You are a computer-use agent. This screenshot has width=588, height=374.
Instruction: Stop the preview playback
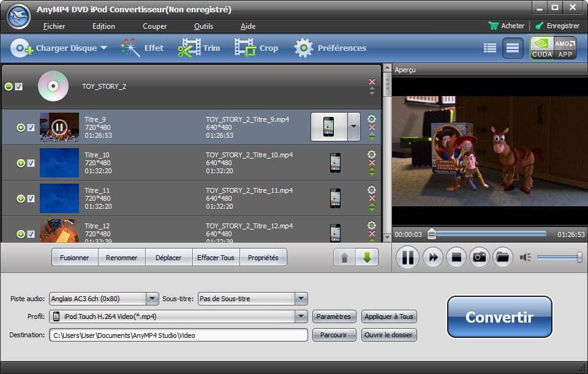[x=456, y=258]
